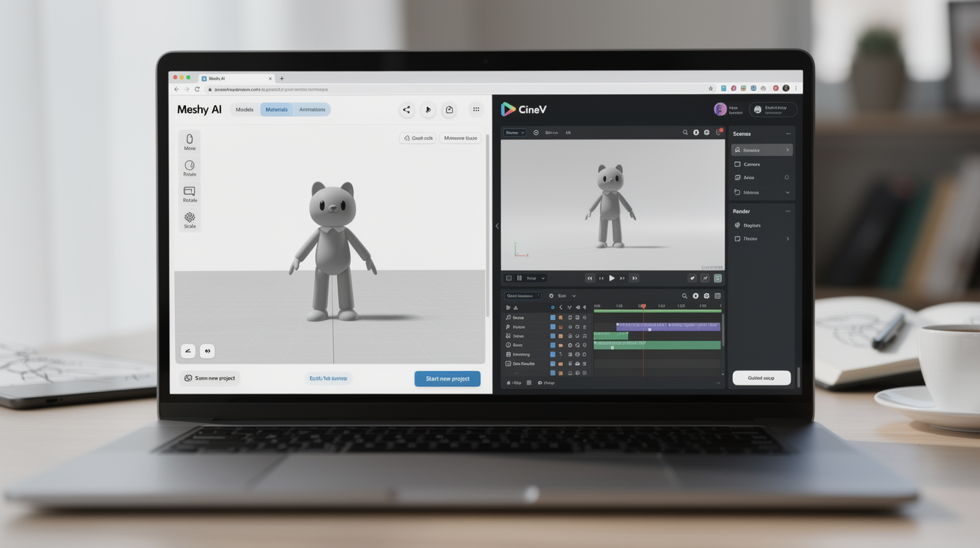Image resolution: width=980 pixels, height=548 pixels.
Task: Expand the fourth item in the Scenes panel
Action: 787,192
